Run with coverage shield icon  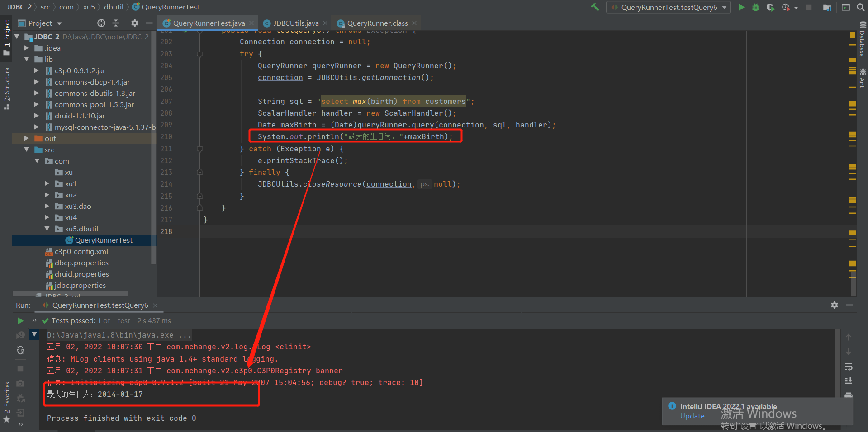(770, 7)
